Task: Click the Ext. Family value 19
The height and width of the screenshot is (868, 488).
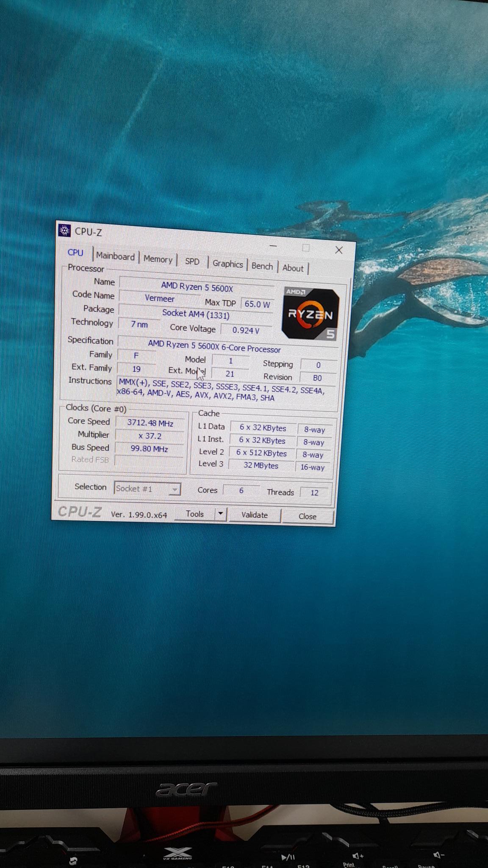Action: coord(136,369)
